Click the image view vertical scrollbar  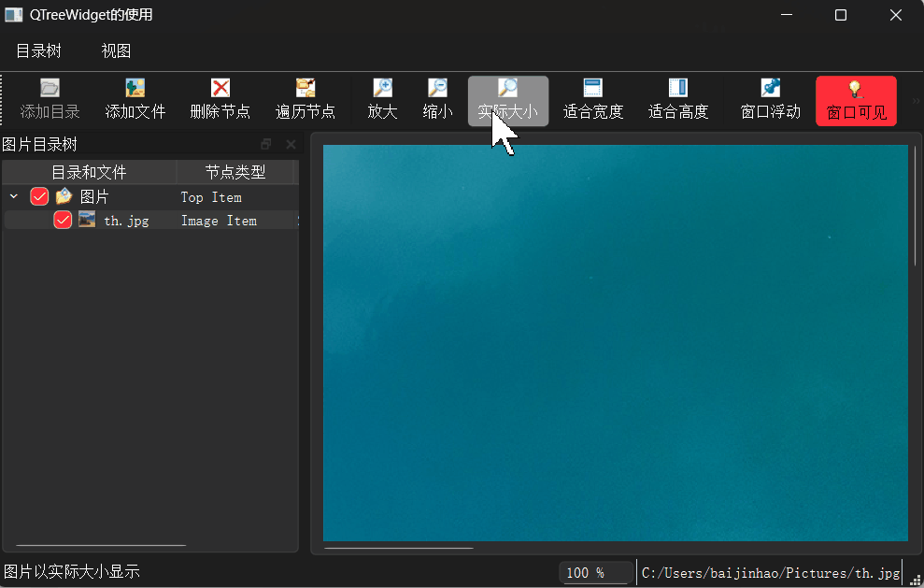point(916,206)
